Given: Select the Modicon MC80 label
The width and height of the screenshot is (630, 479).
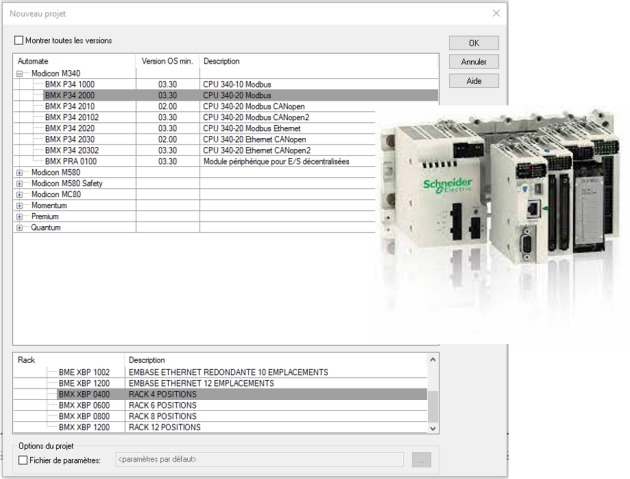Looking at the screenshot, I should click(x=56, y=194).
